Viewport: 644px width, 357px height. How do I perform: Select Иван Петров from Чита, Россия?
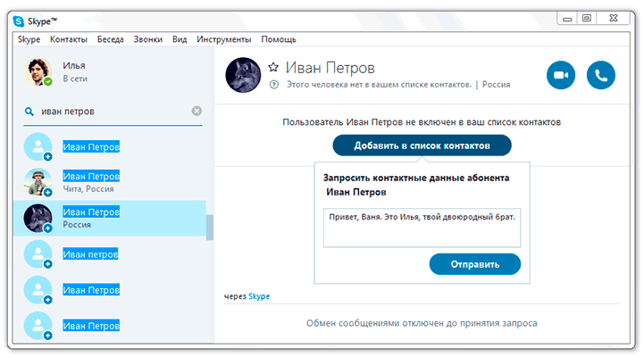pos(110,182)
